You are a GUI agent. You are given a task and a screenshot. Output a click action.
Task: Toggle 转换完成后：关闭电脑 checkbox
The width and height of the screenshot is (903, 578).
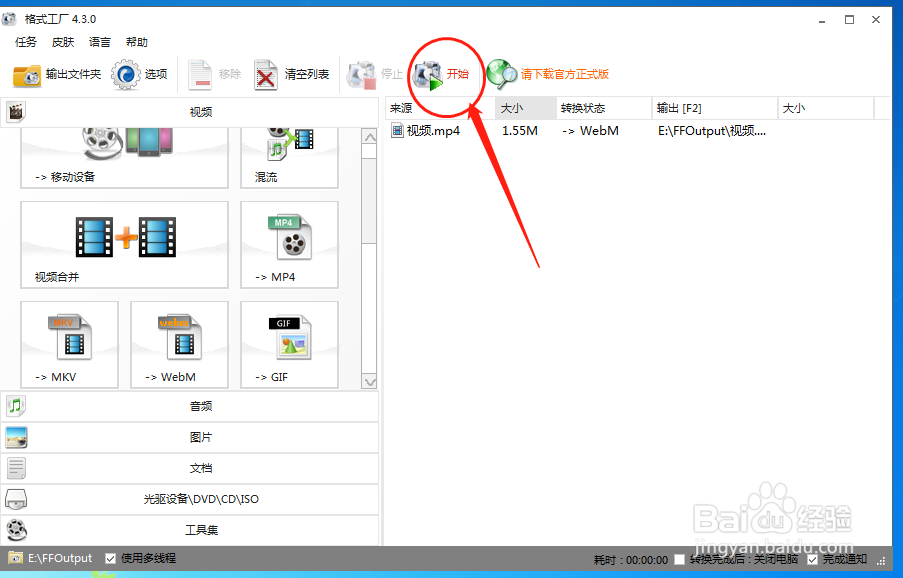[x=680, y=560]
